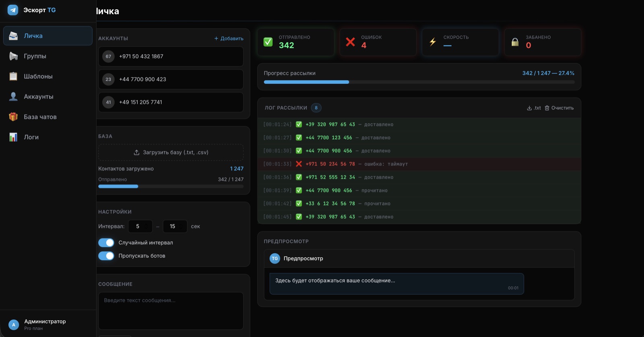Click the + Добавить account link
The image size is (644, 337).
[229, 38]
